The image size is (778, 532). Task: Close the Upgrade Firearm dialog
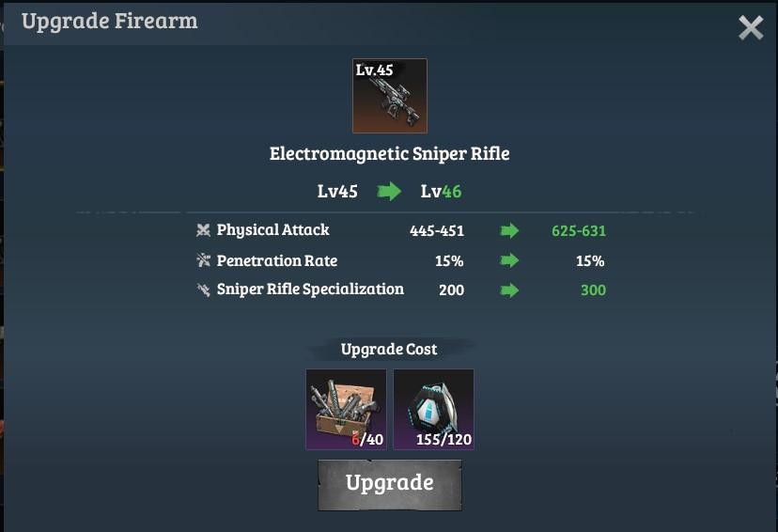tap(751, 28)
